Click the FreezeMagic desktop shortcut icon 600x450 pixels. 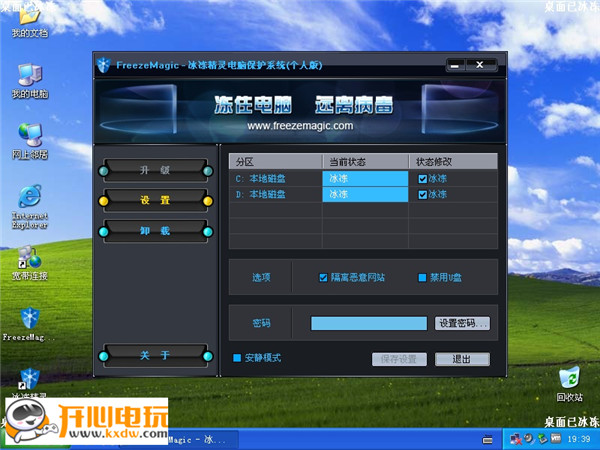29,319
